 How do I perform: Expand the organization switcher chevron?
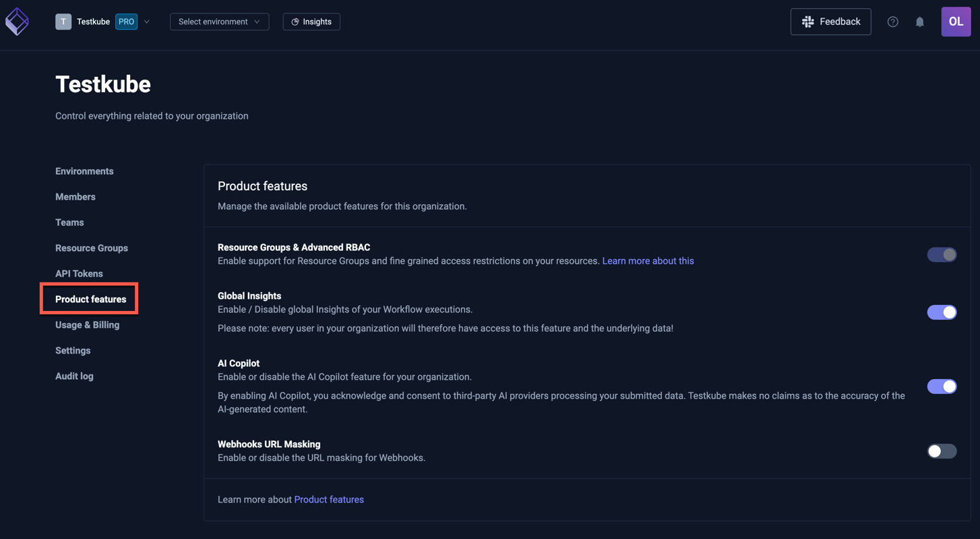[x=146, y=21]
